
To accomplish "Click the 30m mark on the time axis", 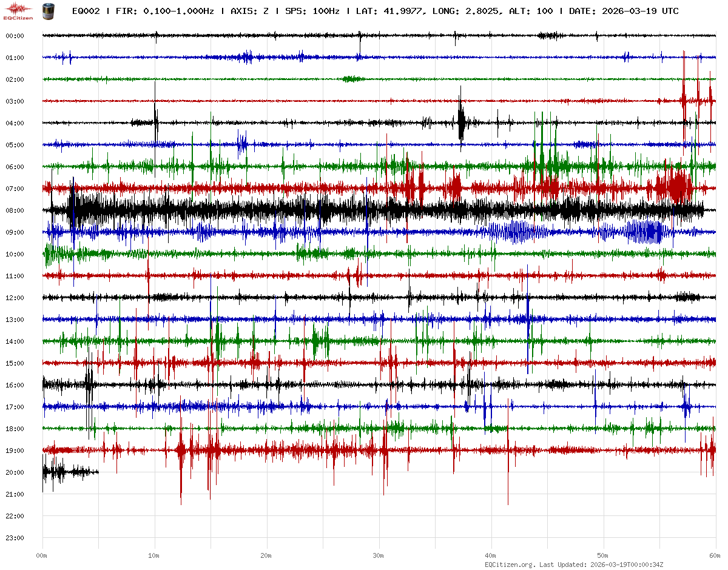I will pyautogui.click(x=379, y=555).
